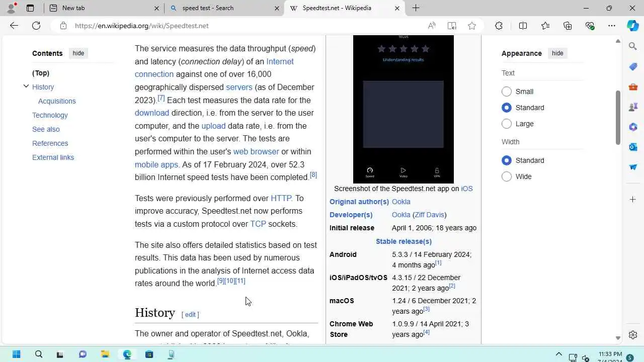The image size is (644, 362).
Task: Hide the Contents sidebar
Action: pos(78,53)
